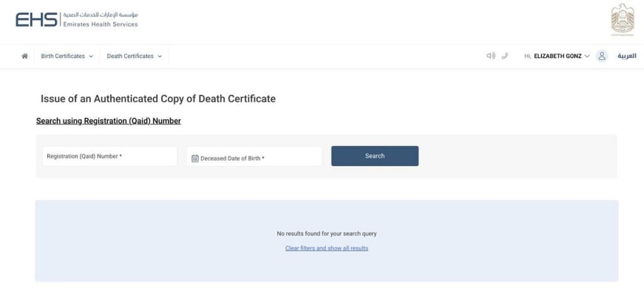
Task: Click the 'No results found' message text
Action: click(326, 234)
